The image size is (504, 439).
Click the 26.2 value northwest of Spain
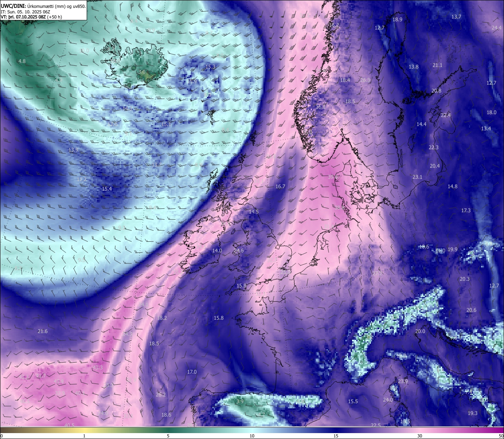tap(161, 395)
